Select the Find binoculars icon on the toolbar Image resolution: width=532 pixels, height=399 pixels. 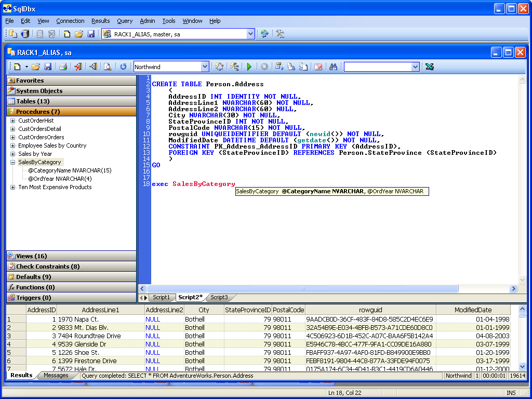(x=332, y=66)
